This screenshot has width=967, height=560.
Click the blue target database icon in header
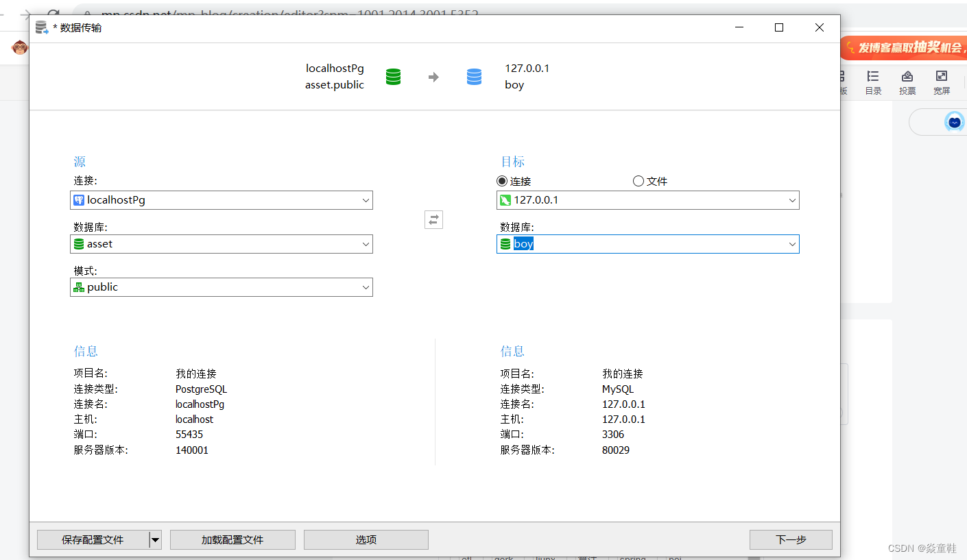(x=474, y=77)
